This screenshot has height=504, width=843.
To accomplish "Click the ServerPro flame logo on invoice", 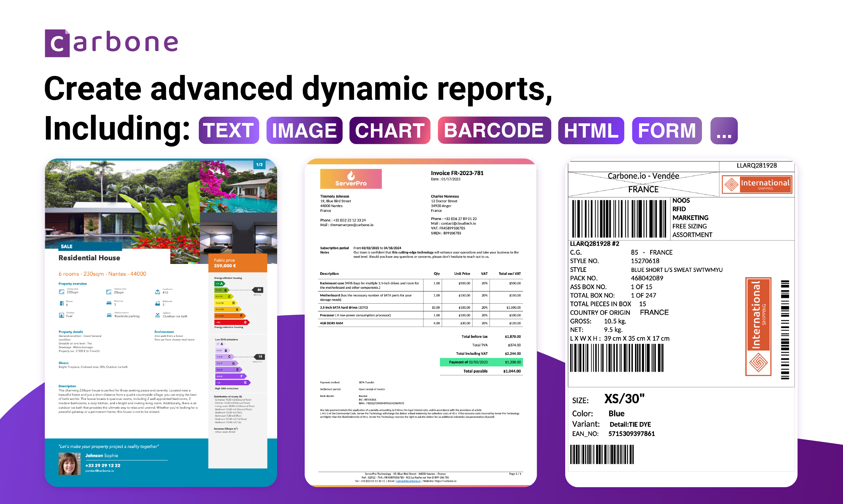I will pos(352,177).
